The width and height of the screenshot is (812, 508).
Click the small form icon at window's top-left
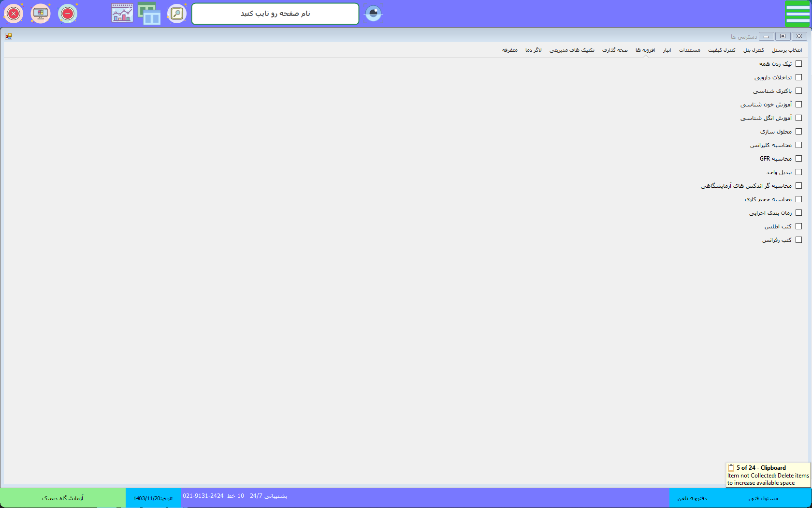(9, 36)
